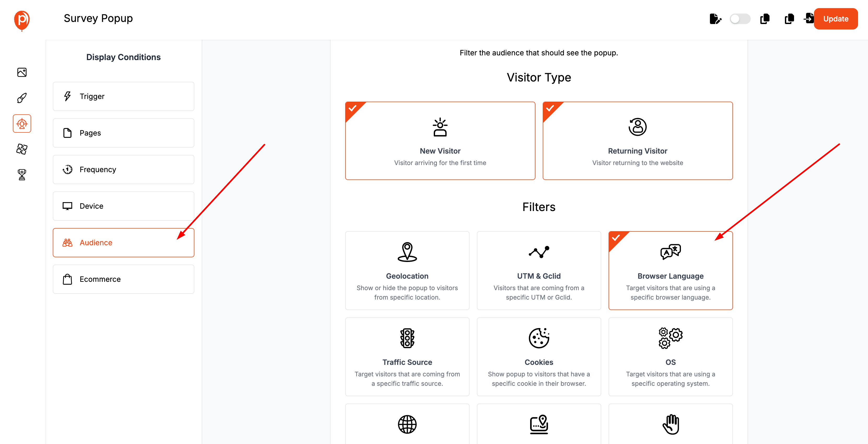Open the brush styling panel in the sidebar
Screen dimensions: 868x444
(x=22, y=98)
